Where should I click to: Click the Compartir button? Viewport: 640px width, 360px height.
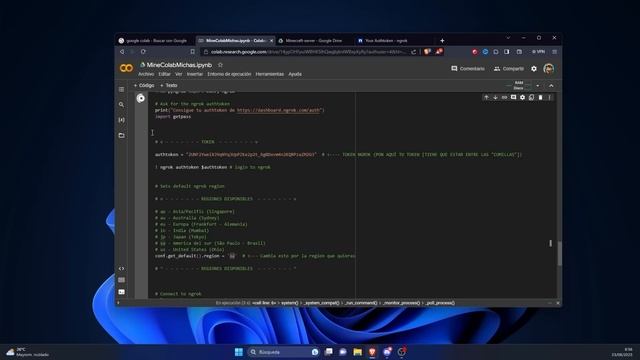pyautogui.click(x=509, y=69)
